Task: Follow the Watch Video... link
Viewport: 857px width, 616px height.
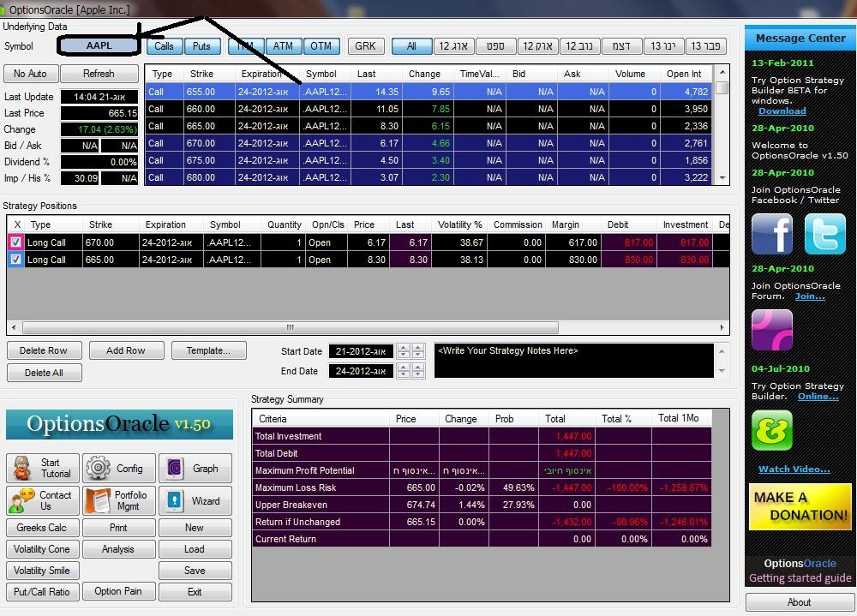Action: click(794, 469)
